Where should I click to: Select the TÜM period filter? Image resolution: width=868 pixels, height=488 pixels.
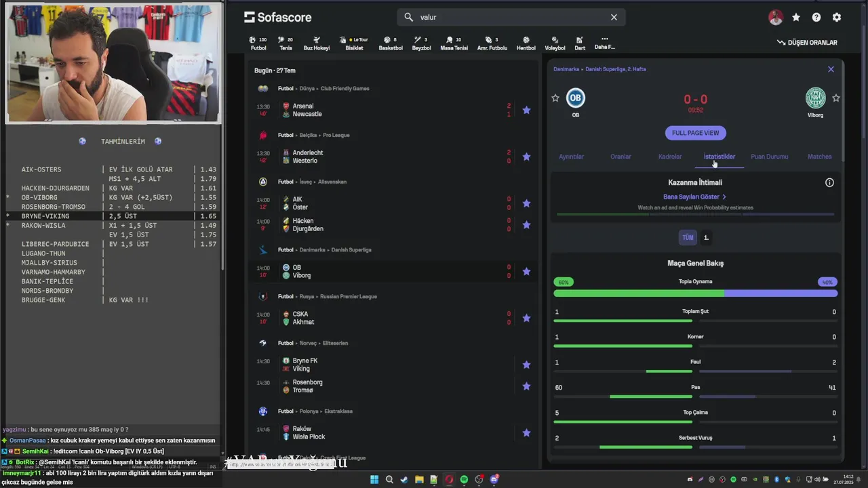click(688, 237)
